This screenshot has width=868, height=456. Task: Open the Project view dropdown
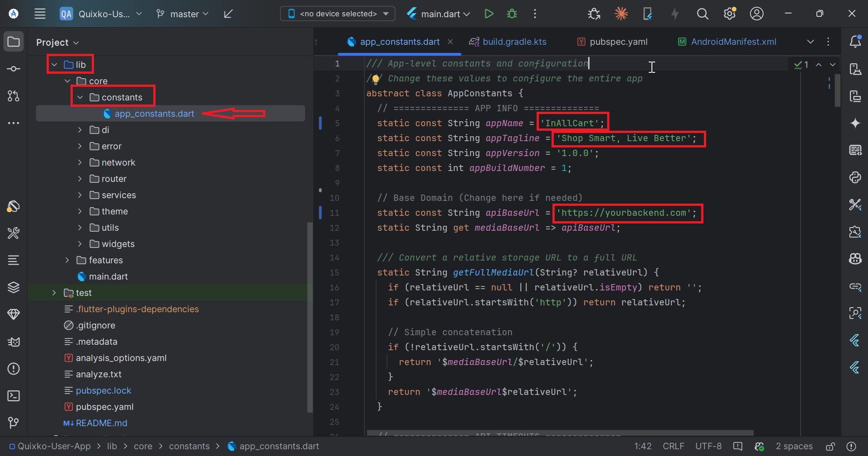(57, 43)
